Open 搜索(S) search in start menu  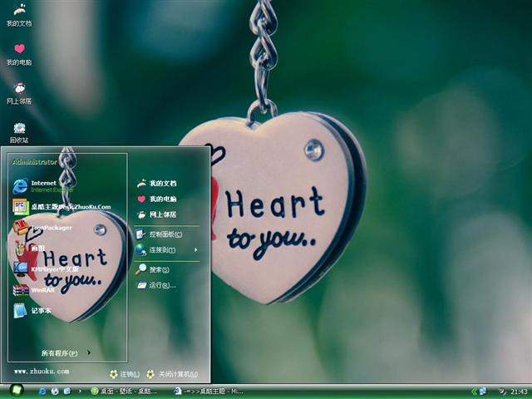[152, 269]
